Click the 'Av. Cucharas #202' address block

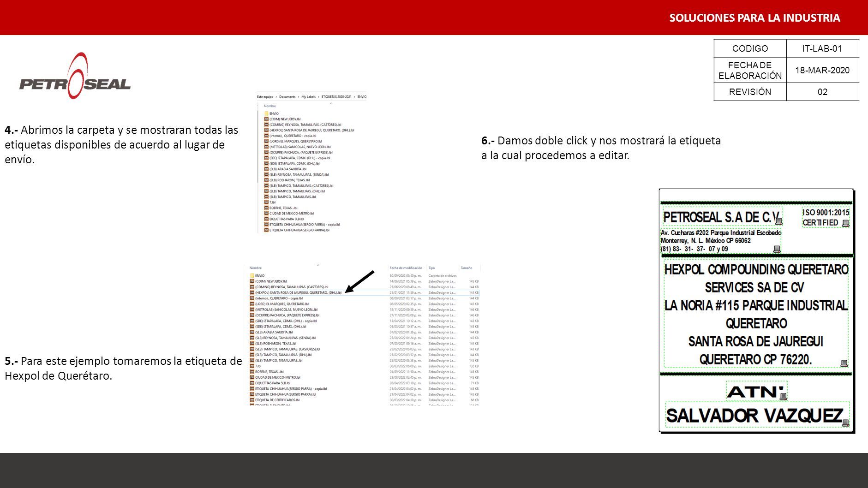[721, 241]
